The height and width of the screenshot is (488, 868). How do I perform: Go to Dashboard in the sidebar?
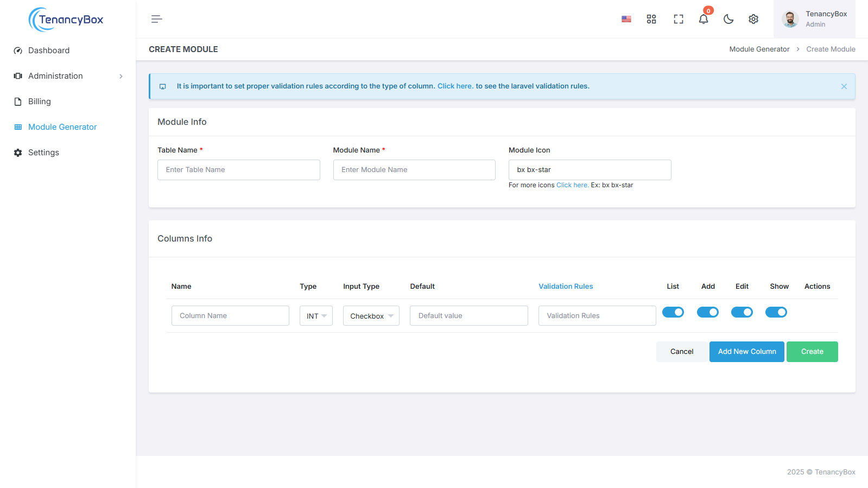(49, 50)
